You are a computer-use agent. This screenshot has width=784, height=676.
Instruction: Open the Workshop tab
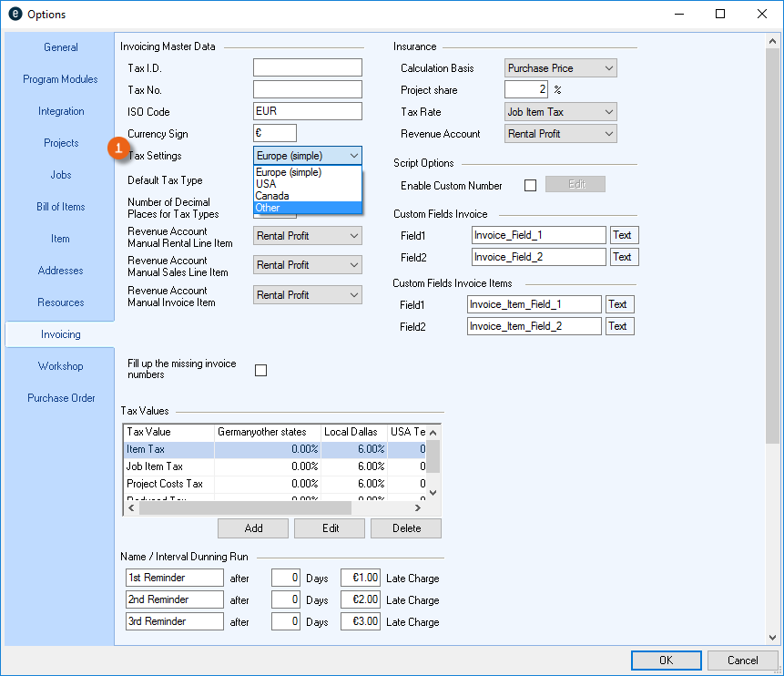[61, 366]
